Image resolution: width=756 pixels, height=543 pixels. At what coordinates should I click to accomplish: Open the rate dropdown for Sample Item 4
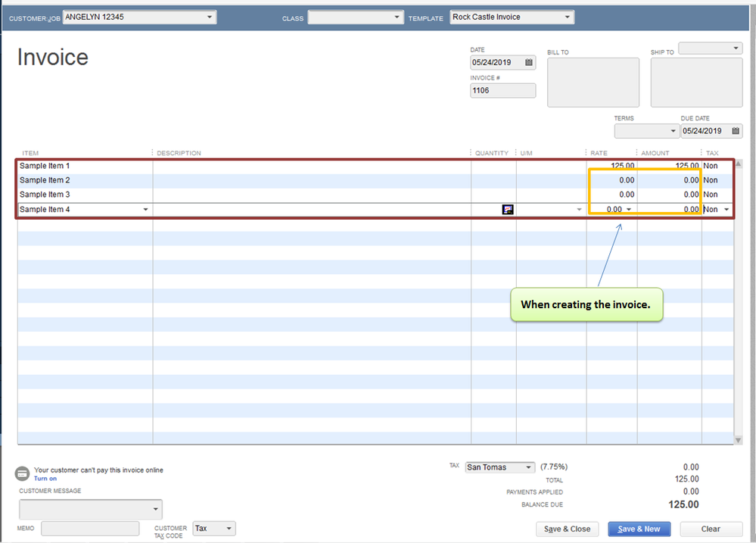[629, 210]
